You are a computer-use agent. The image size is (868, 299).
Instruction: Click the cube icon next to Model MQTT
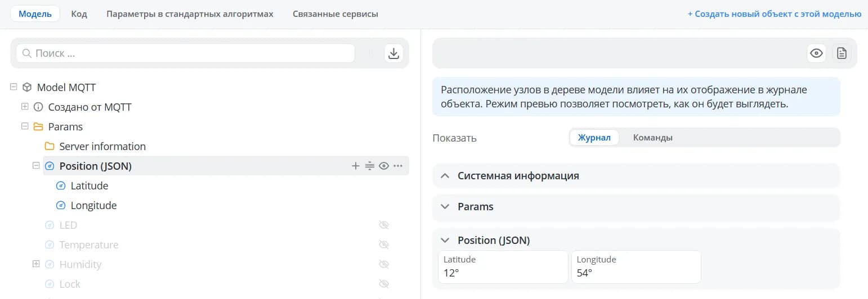[27, 88]
